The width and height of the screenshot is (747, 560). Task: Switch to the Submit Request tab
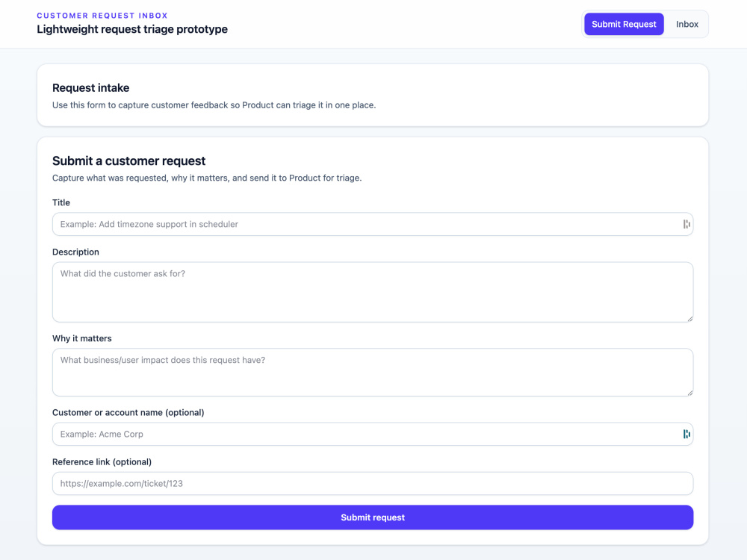pyautogui.click(x=624, y=25)
